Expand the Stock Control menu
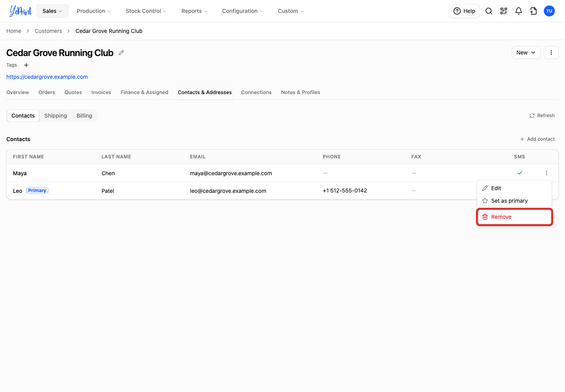The width and height of the screenshot is (565, 392). (x=146, y=11)
